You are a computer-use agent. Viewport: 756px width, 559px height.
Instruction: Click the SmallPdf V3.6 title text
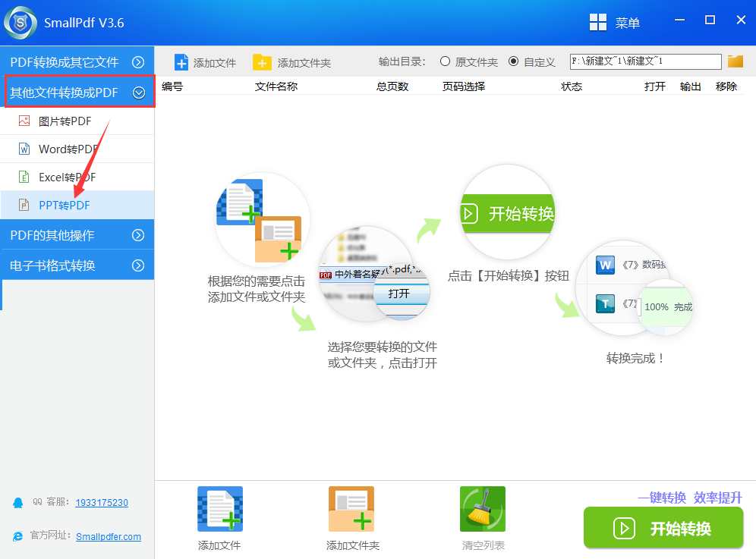(x=84, y=23)
